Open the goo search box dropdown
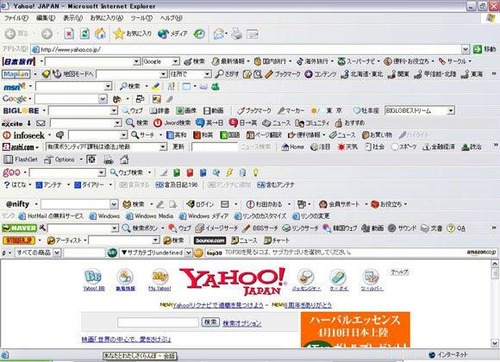Viewport: 500px width, 362px height. coord(102,173)
